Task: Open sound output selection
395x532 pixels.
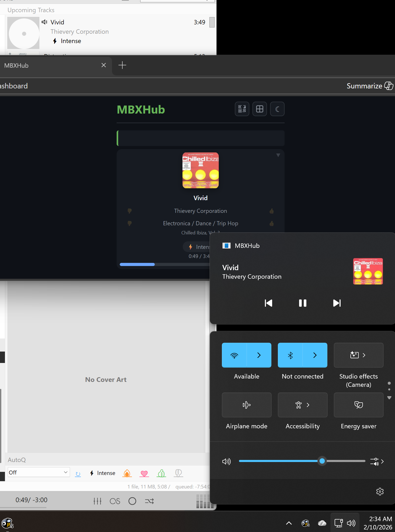Action: pos(377,461)
